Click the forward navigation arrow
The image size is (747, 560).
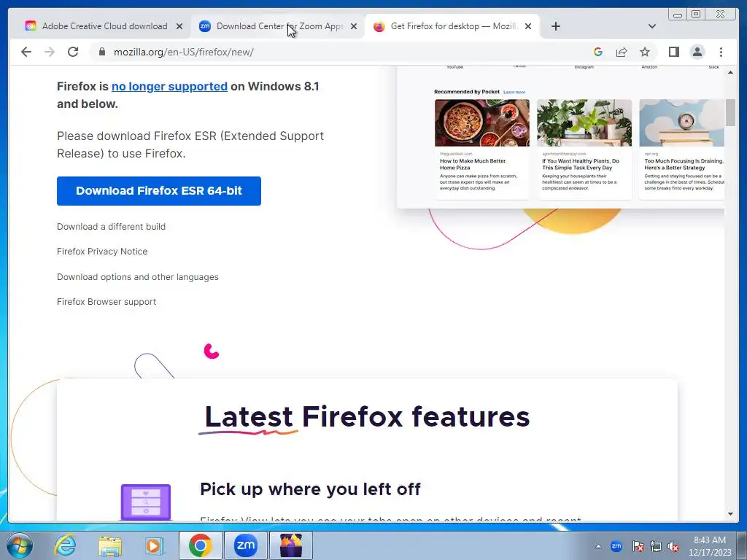(x=50, y=52)
